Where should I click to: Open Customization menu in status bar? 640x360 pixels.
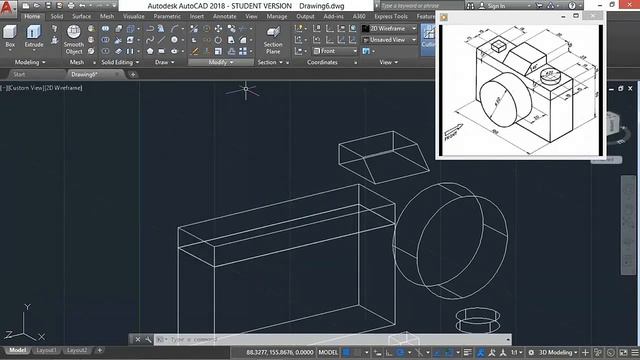tap(635, 353)
